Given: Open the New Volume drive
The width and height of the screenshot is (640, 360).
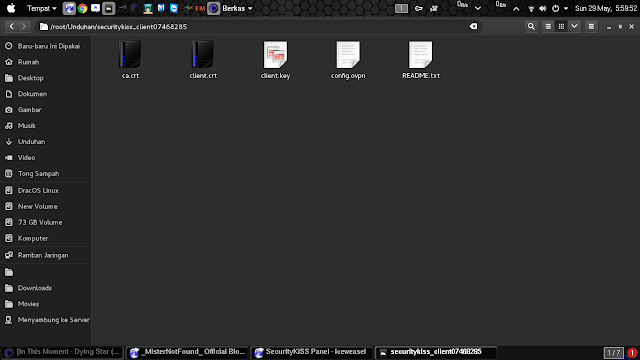Looking at the screenshot, I should tap(45, 207).
